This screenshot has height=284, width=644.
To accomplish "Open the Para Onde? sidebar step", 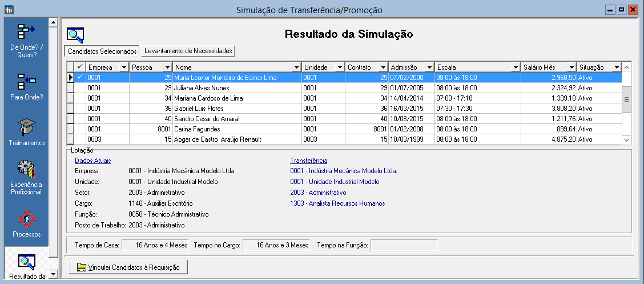I will click(26, 87).
